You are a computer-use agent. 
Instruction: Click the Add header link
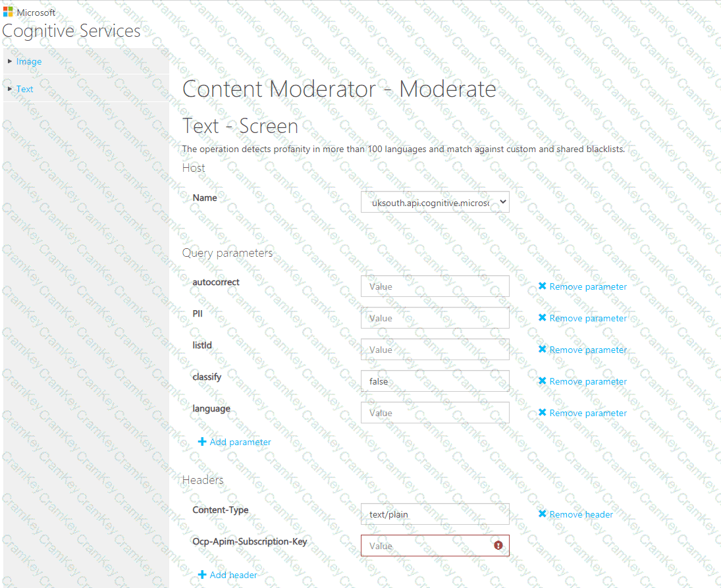(234, 575)
